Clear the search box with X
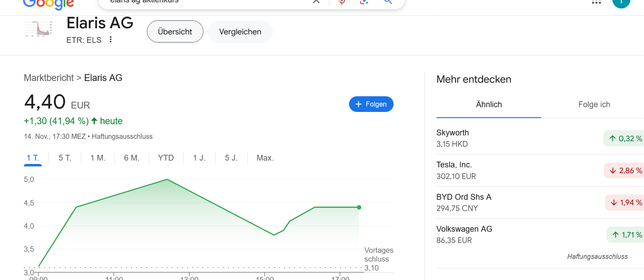The image size is (644, 280). click(316, 2)
